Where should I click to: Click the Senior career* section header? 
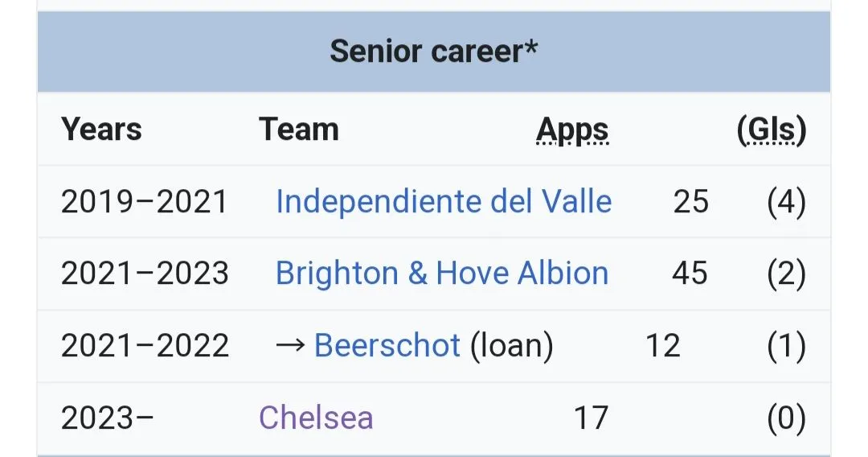[433, 51]
